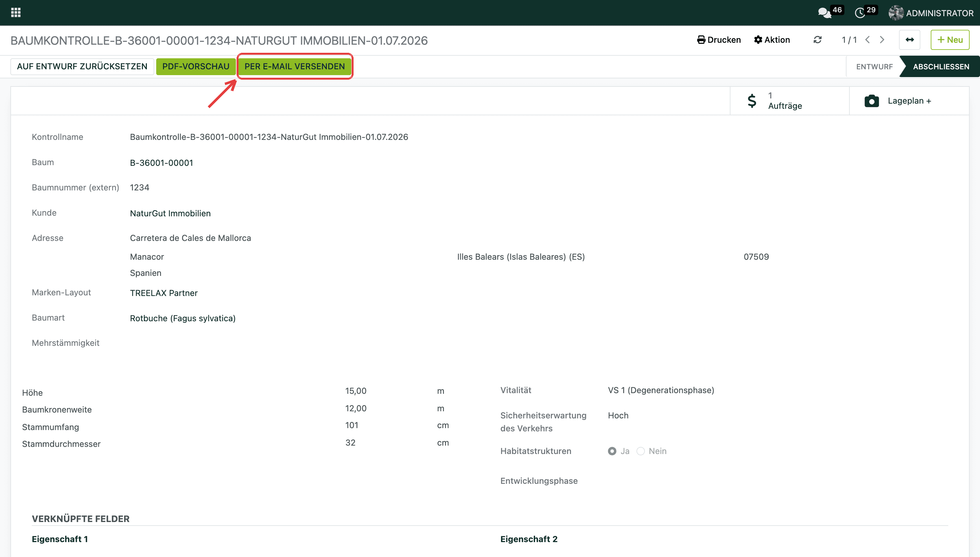Click Per E-Mail versenden button
This screenshot has width=980, height=557.
(x=294, y=67)
